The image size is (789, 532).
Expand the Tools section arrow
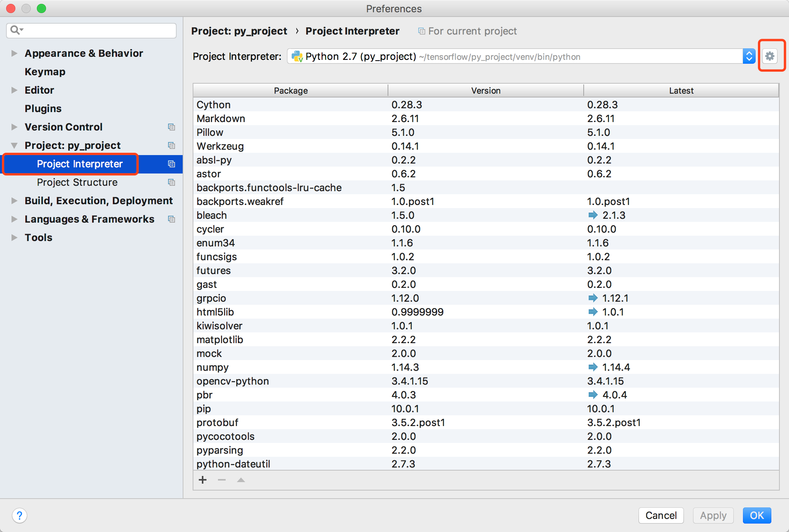(x=14, y=238)
